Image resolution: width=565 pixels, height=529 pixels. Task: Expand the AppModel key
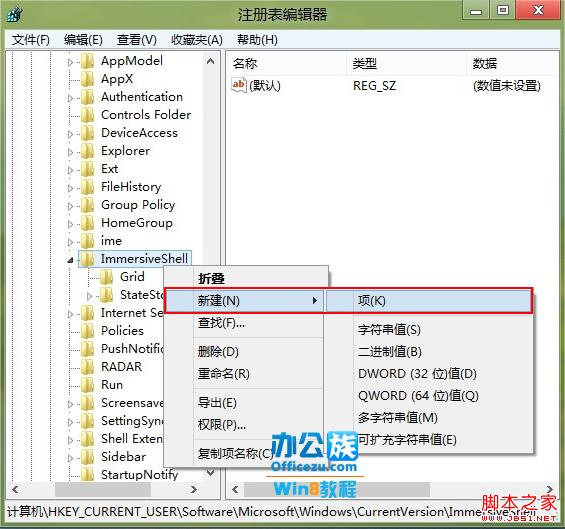(x=71, y=62)
